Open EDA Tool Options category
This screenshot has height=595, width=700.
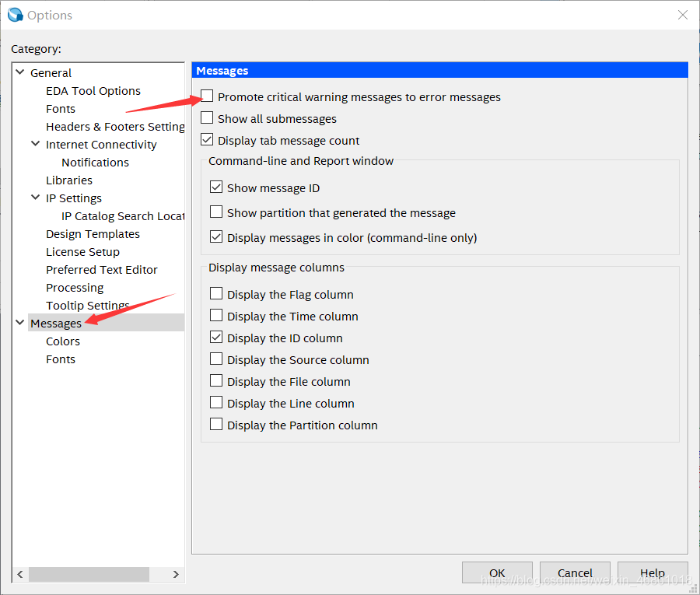[93, 91]
